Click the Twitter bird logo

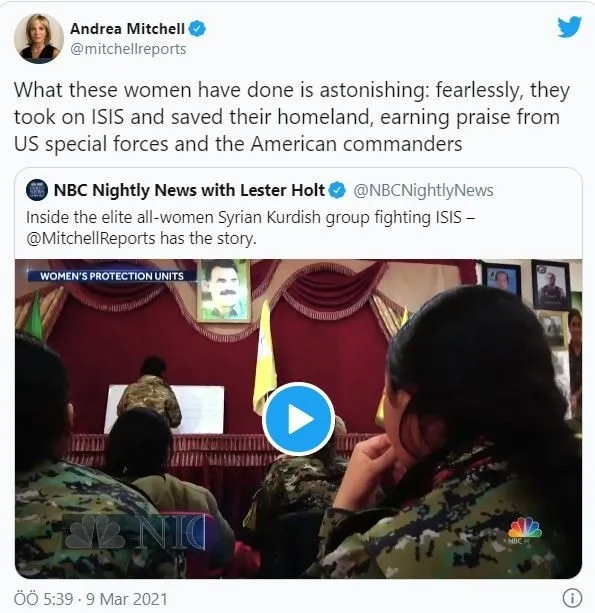tap(569, 27)
